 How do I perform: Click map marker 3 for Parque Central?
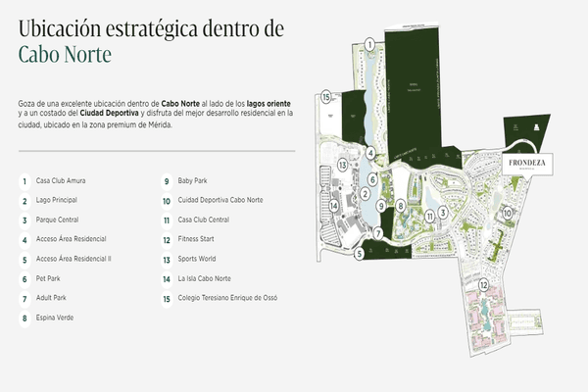click(443, 212)
